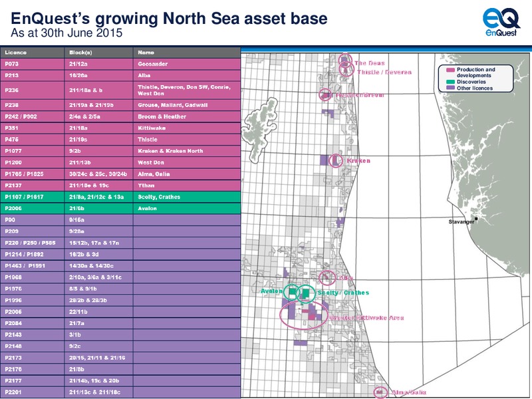532x399 pixels.
Task: Select the "P1077" licence cell
Action: point(32,151)
